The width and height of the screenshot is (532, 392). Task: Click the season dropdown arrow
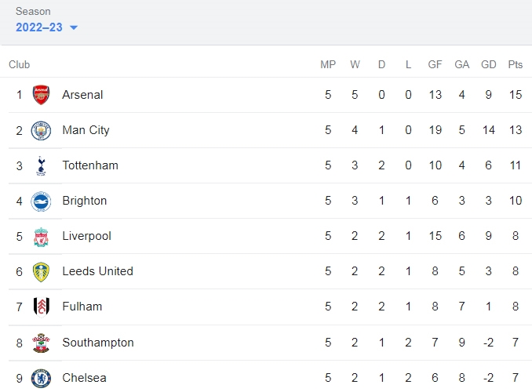click(x=74, y=27)
